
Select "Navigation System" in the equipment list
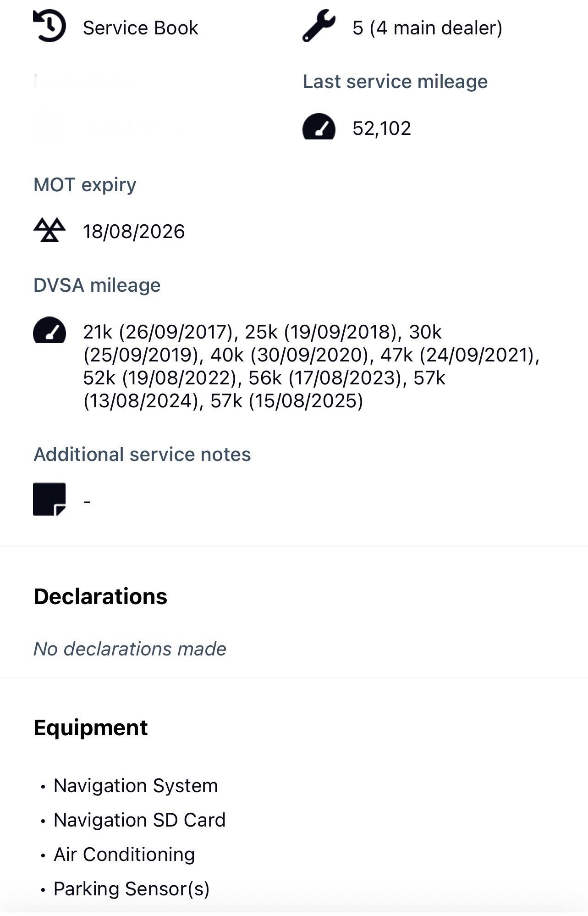pos(136,786)
